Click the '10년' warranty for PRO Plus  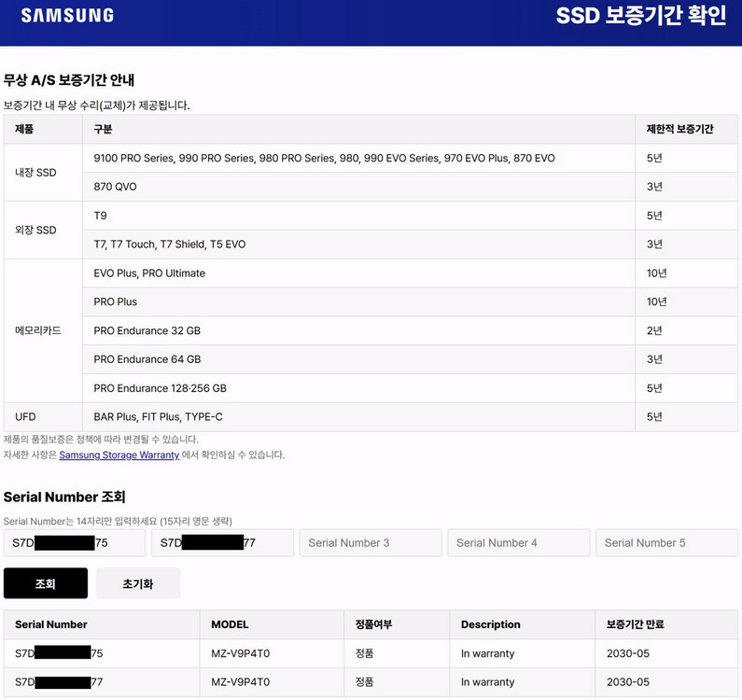[x=656, y=302]
